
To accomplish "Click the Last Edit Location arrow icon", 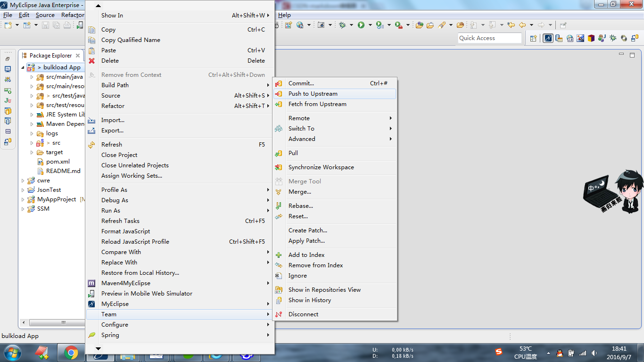I will 511,25.
